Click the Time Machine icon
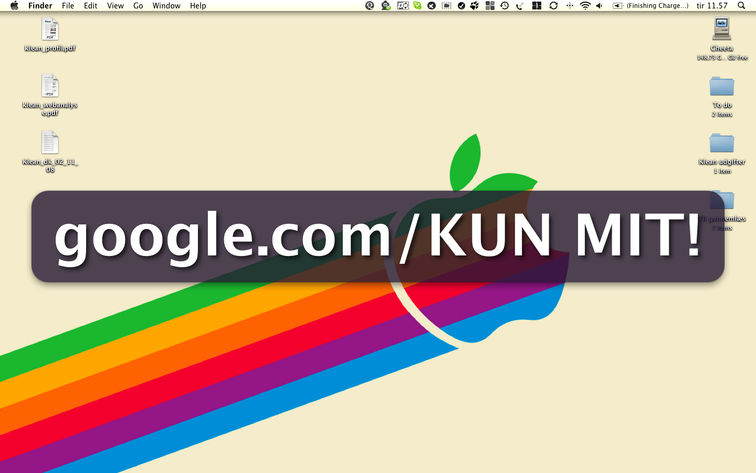The image size is (756, 473). pyautogui.click(x=504, y=6)
